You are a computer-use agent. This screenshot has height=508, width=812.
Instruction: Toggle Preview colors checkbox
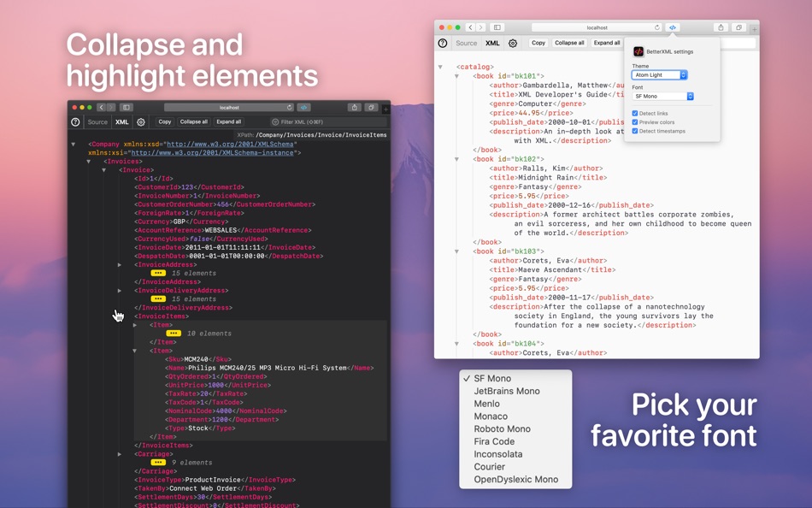click(635, 121)
